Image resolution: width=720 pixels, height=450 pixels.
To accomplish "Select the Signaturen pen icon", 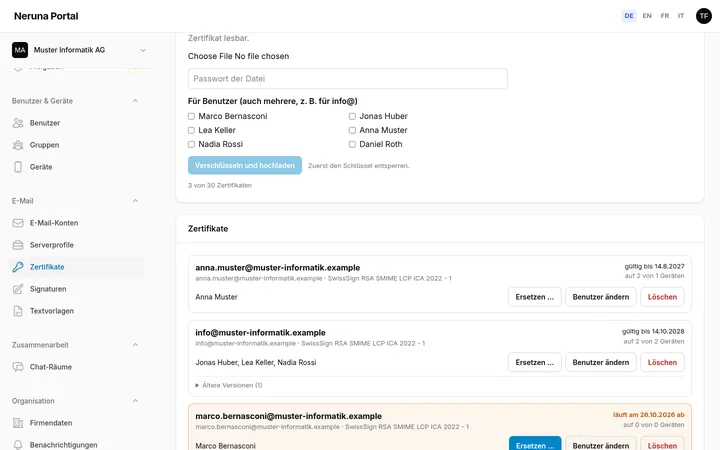I will click(18, 289).
